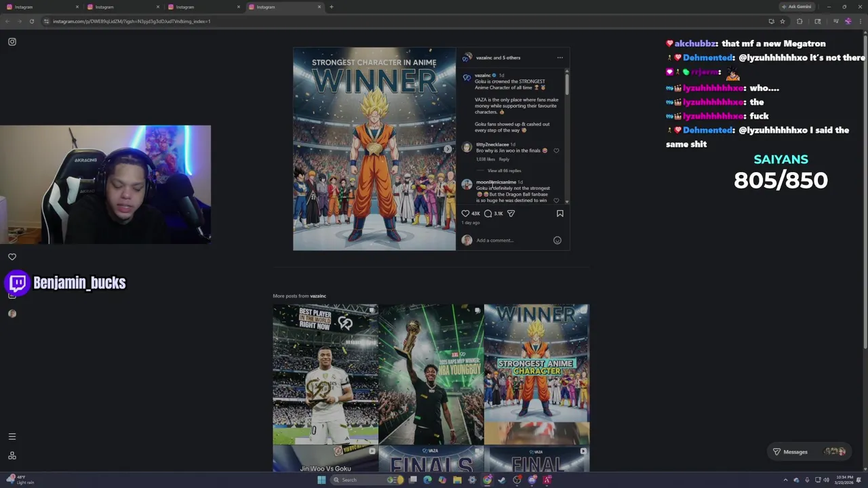Switch to the first Instagram browser tab

point(42,7)
